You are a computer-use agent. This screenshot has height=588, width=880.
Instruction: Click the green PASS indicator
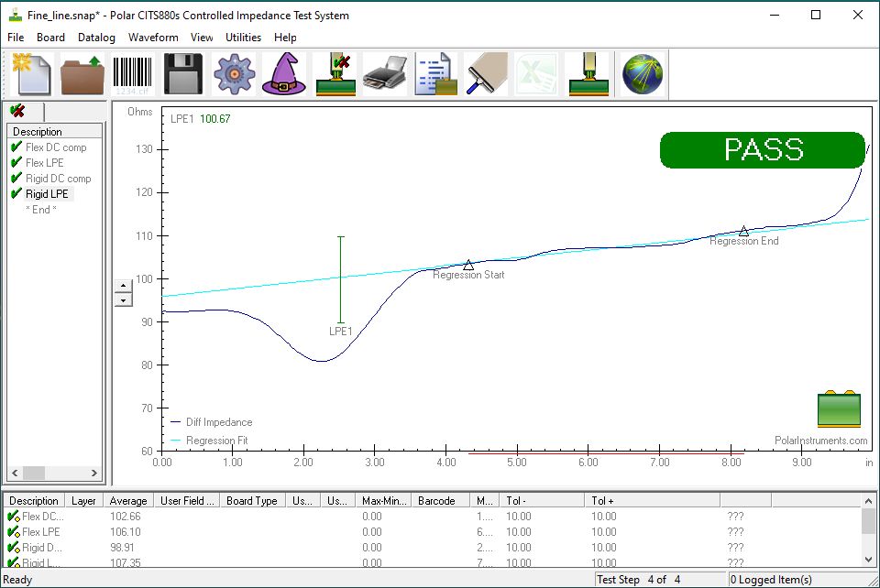[x=763, y=150]
